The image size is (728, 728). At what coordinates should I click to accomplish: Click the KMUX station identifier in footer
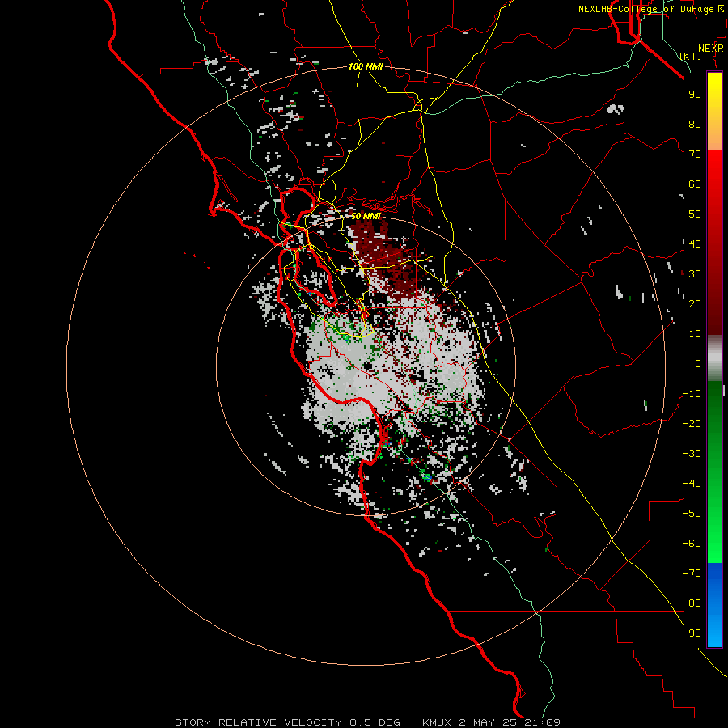click(x=438, y=722)
